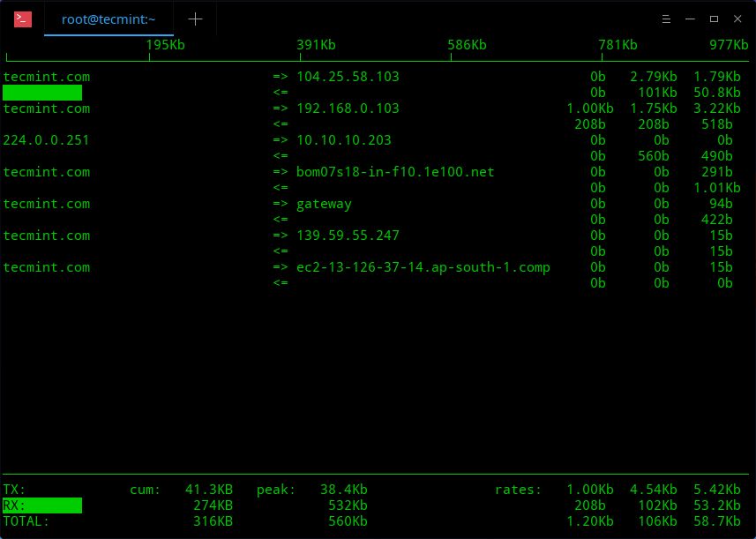Click host ec2-13-126-37-14.ap-south-1.comp

click(423, 267)
